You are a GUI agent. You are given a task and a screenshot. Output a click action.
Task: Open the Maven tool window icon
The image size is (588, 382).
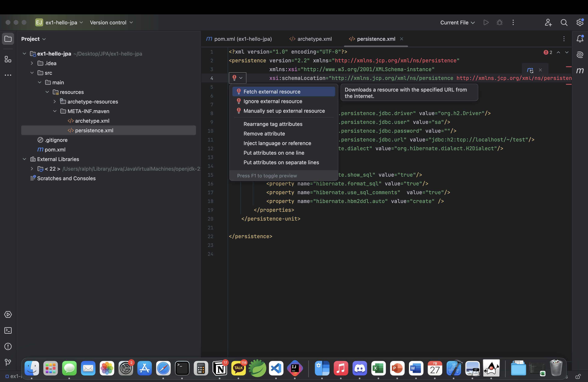[580, 71]
